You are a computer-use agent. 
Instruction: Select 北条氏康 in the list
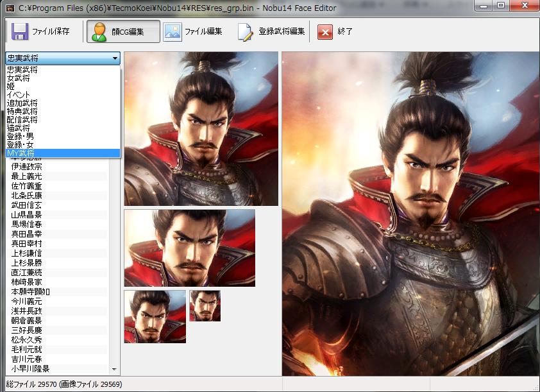pos(26,196)
